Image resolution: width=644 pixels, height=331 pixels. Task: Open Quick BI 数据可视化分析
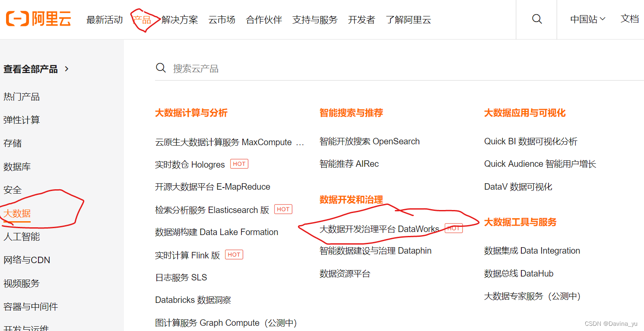[x=531, y=141]
